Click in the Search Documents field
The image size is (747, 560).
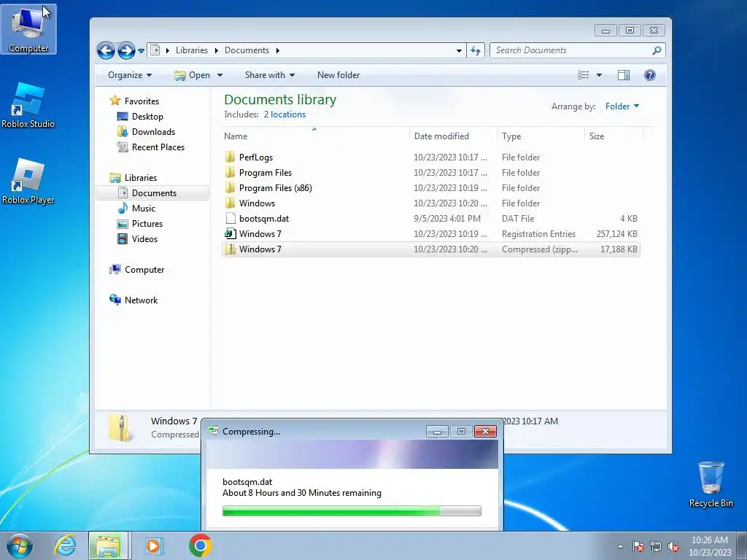click(578, 50)
